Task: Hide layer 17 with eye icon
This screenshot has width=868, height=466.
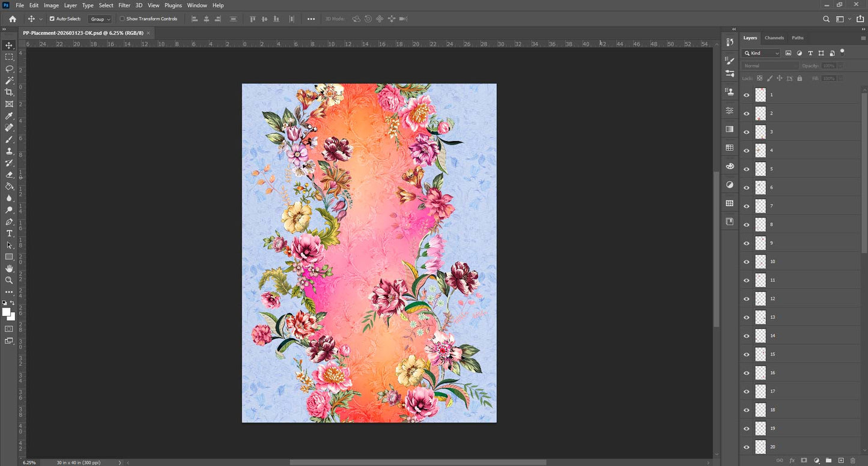Action: tap(747, 392)
